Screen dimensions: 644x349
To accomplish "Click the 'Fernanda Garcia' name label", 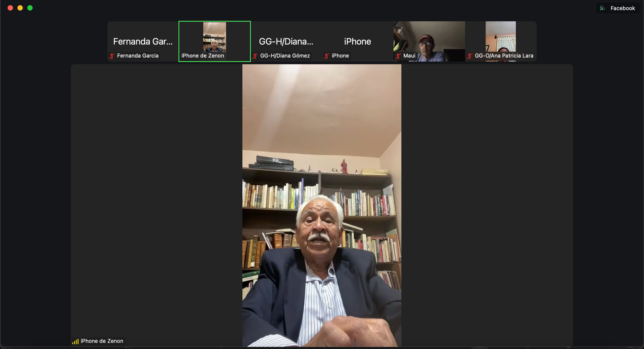I will tap(138, 56).
